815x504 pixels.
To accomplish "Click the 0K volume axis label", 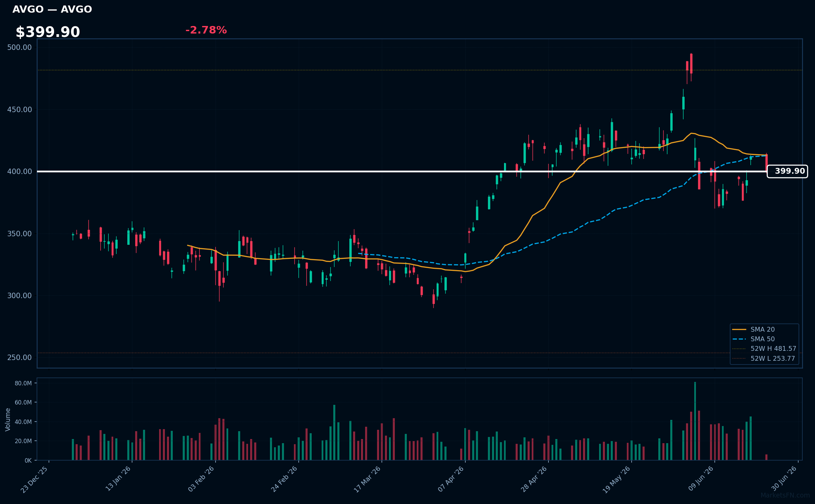I will pos(28,461).
